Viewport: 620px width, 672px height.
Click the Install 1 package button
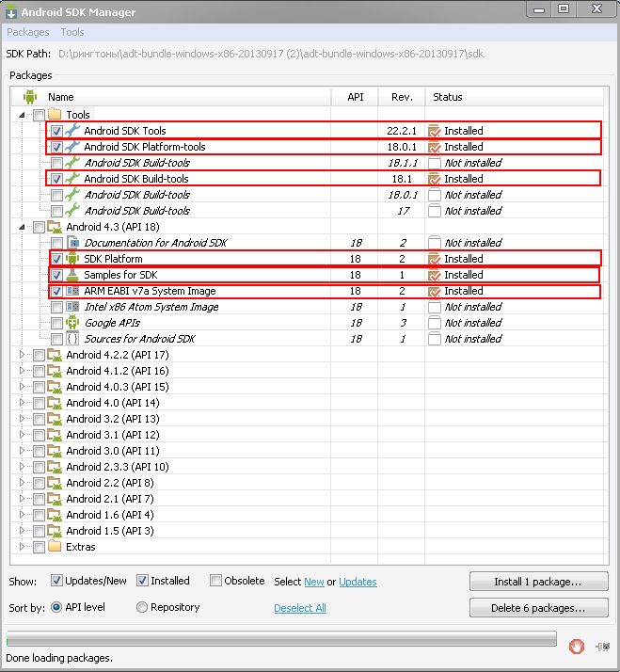(538, 582)
